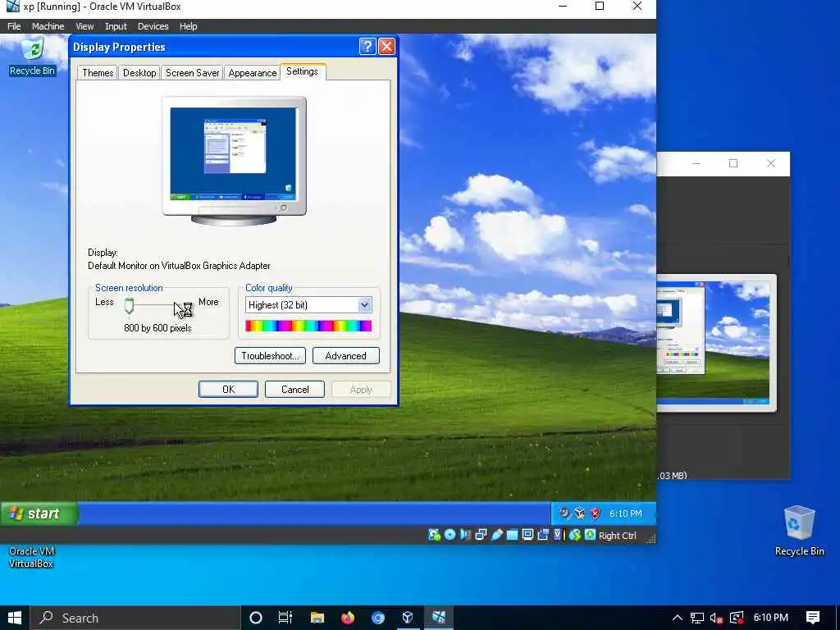The image size is (840, 630).
Task: Click the VirtualBox Guest Additions cube XP tray icon
Action: (580, 514)
